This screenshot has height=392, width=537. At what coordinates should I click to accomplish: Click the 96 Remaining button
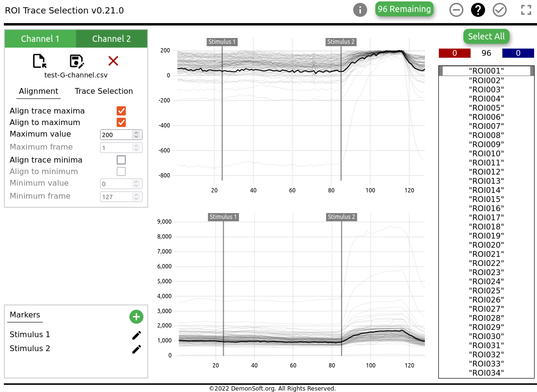[x=404, y=9]
